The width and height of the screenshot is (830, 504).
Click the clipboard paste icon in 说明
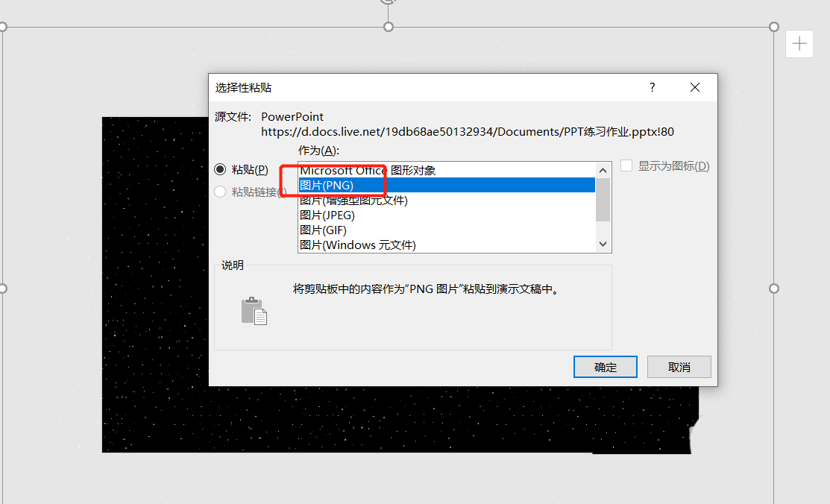[x=254, y=311]
